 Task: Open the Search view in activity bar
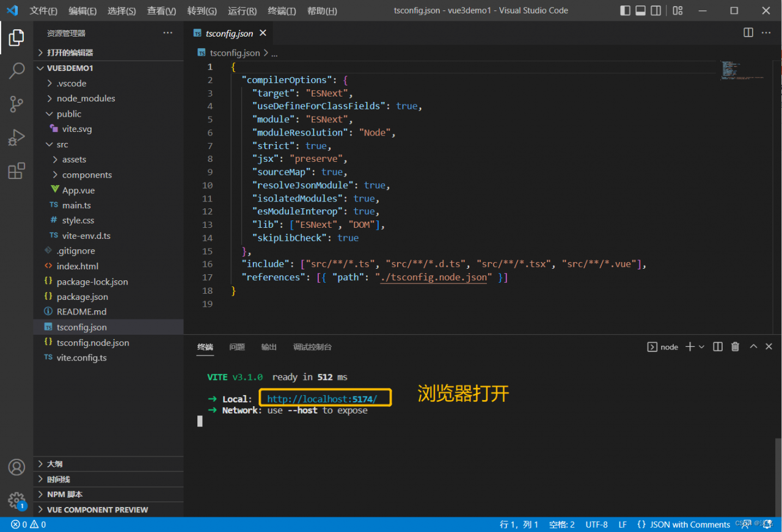16,71
